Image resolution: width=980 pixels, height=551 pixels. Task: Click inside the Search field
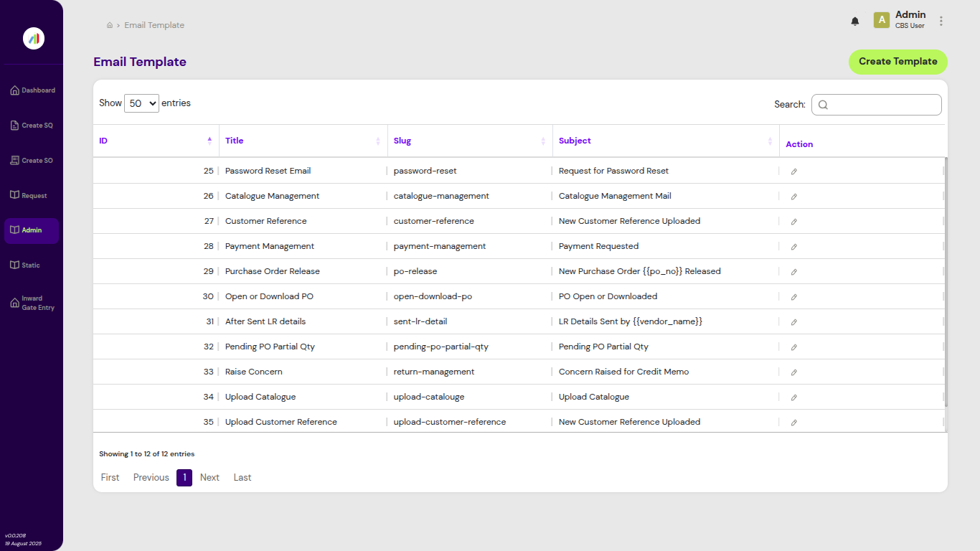point(876,104)
